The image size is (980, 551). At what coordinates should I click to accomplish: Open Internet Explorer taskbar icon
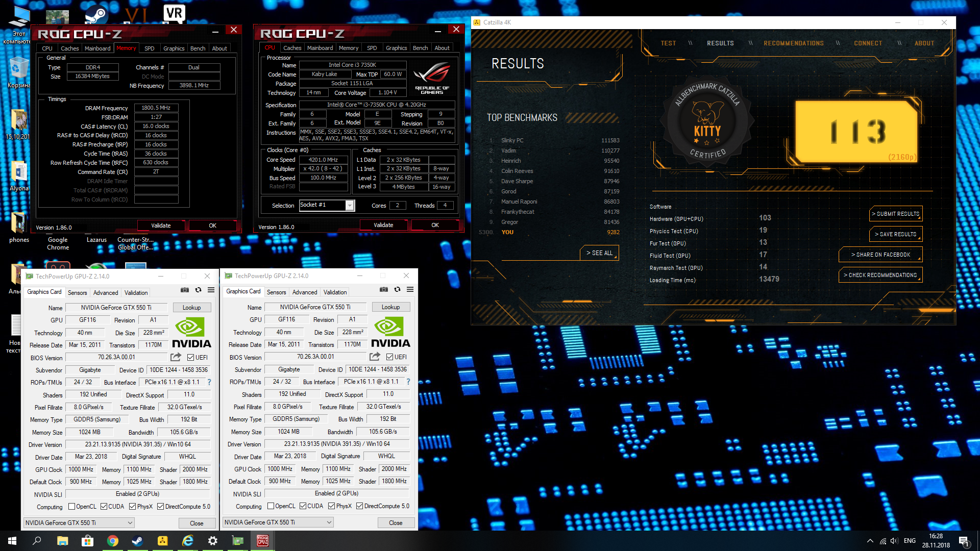coord(188,541)
